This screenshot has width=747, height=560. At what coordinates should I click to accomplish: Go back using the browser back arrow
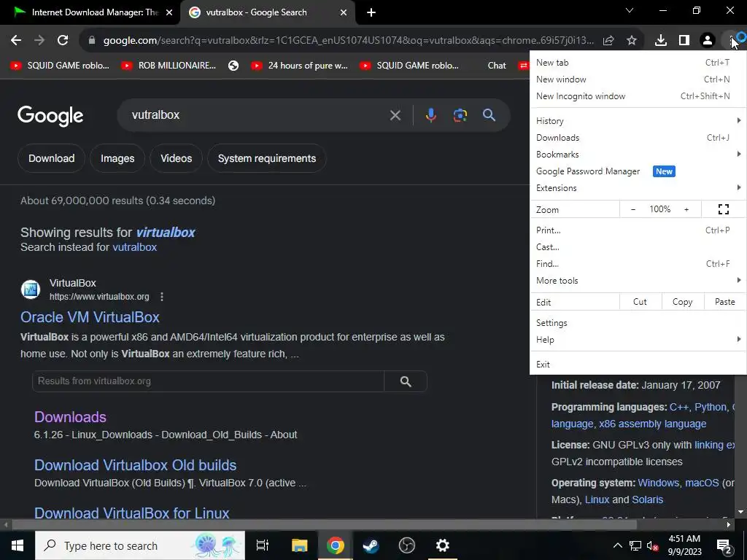[x=16, y=41]
